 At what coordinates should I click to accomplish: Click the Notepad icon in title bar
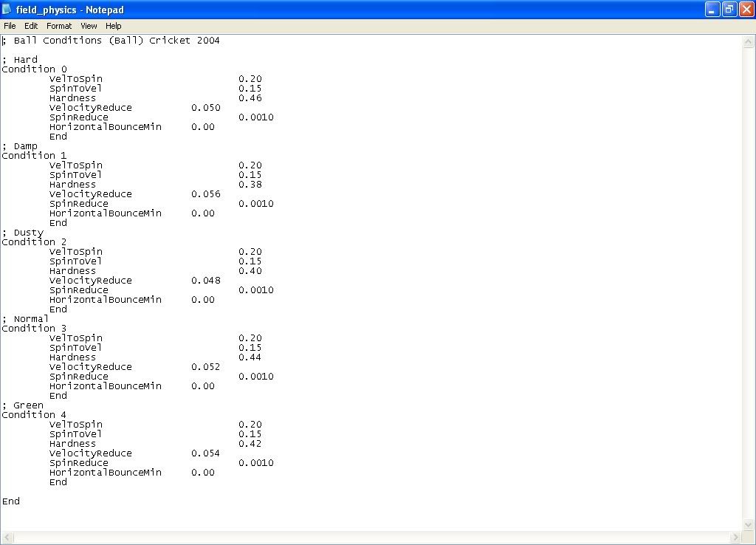click(x=7, y=10)
